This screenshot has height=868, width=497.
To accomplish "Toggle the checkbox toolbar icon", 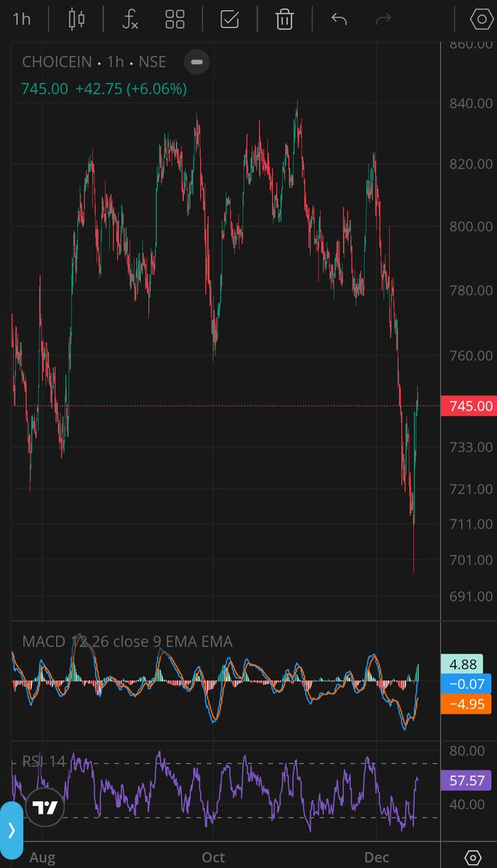I will [x=229, y=19].
